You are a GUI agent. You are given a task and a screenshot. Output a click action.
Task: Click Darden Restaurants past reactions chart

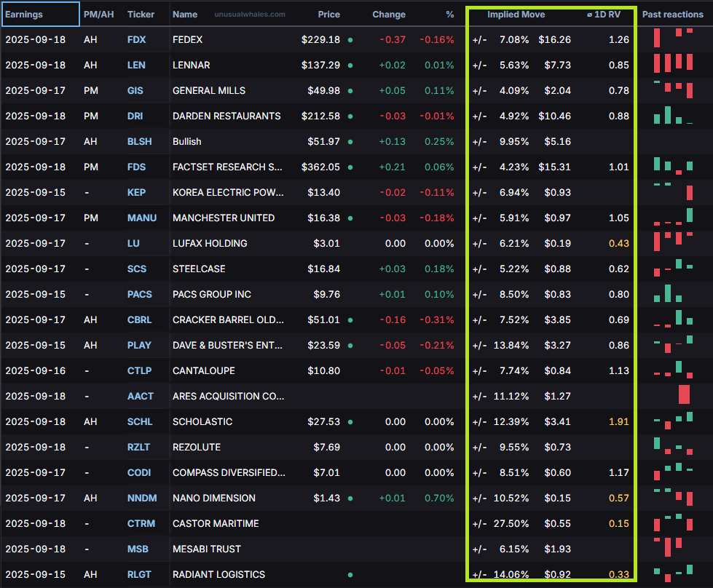click(x=673, y=115)
